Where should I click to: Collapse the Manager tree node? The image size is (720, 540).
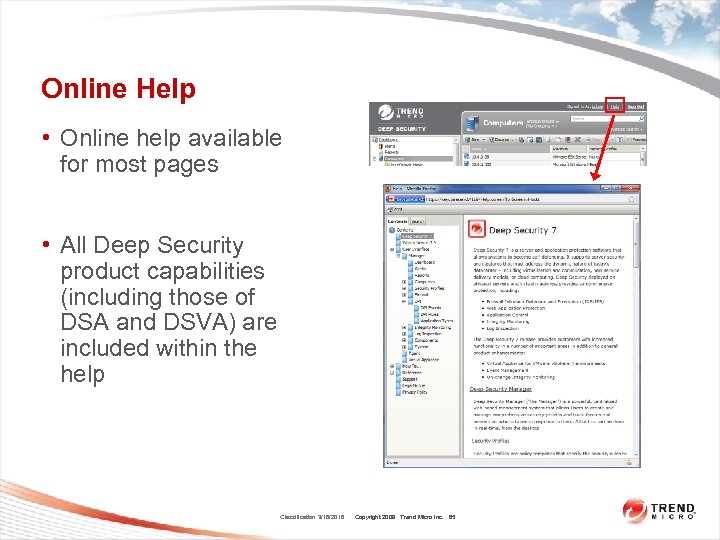click(x=399, y=256)
